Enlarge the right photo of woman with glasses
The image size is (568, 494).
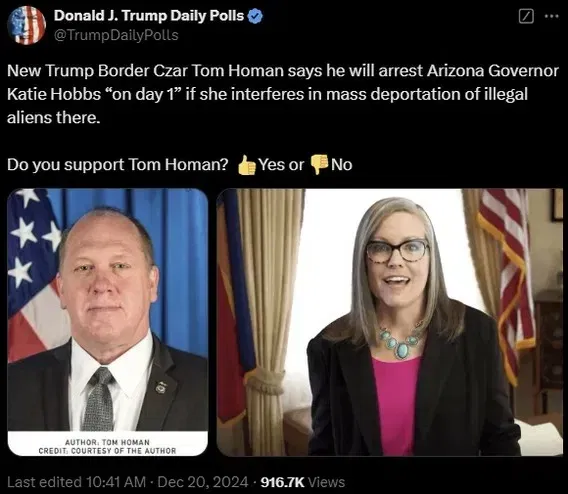click(x=390, y=322)
